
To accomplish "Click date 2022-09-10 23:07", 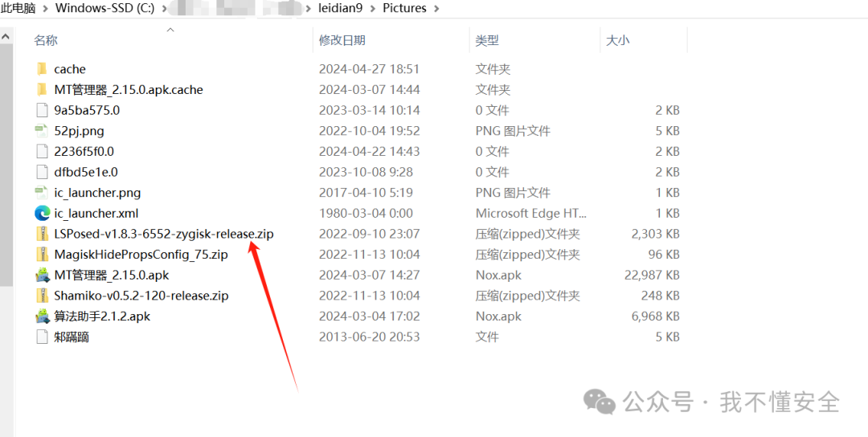I will pos(369,234).
